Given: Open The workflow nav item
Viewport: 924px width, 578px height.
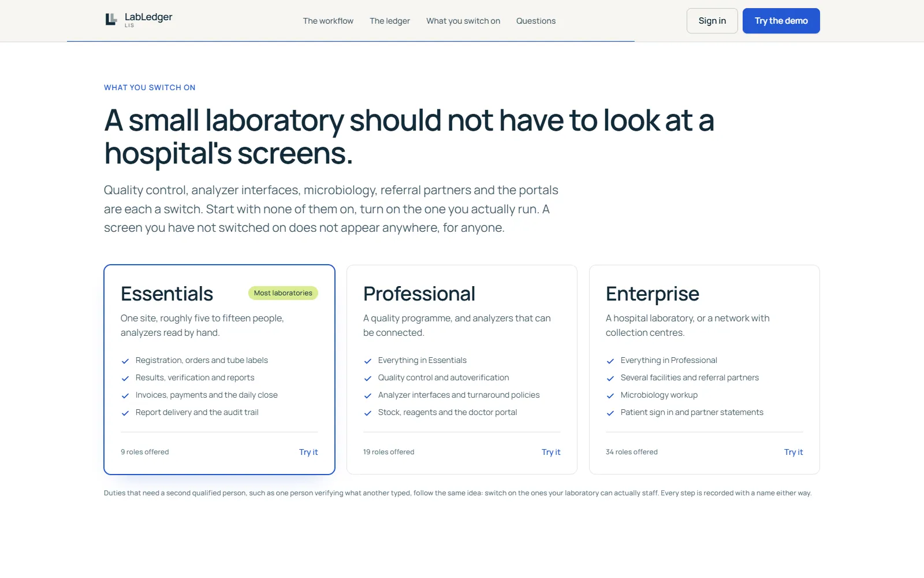Looking at the screenshot, I should [x=328, y=21].
